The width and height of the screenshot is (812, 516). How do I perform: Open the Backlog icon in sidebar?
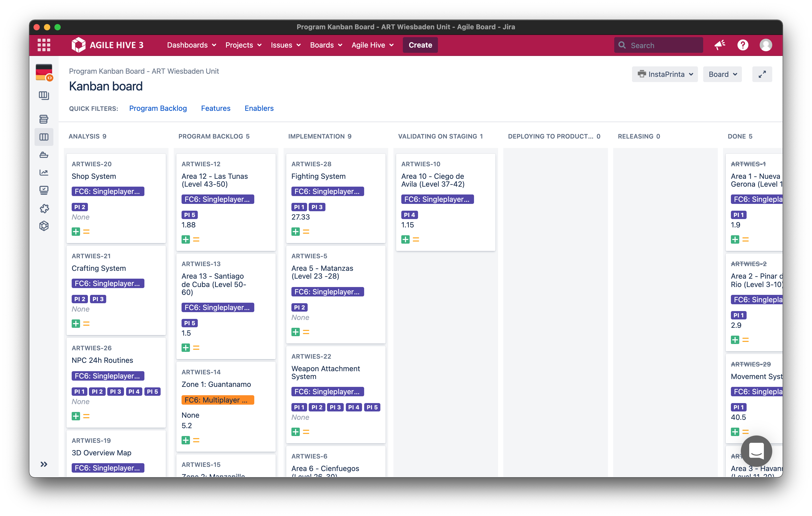click(44, 119)
